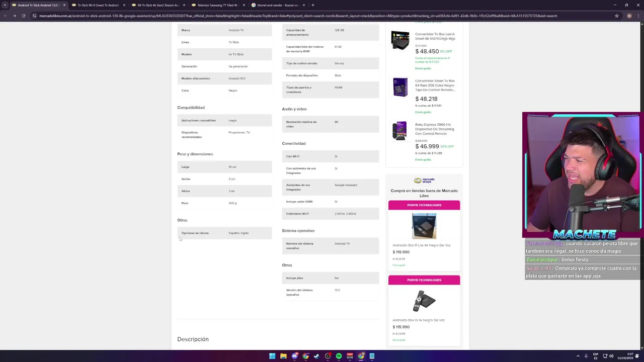Screen dimensions: 644x362
Task: Click the Descripción heading
Action: (x=193, y=339)
